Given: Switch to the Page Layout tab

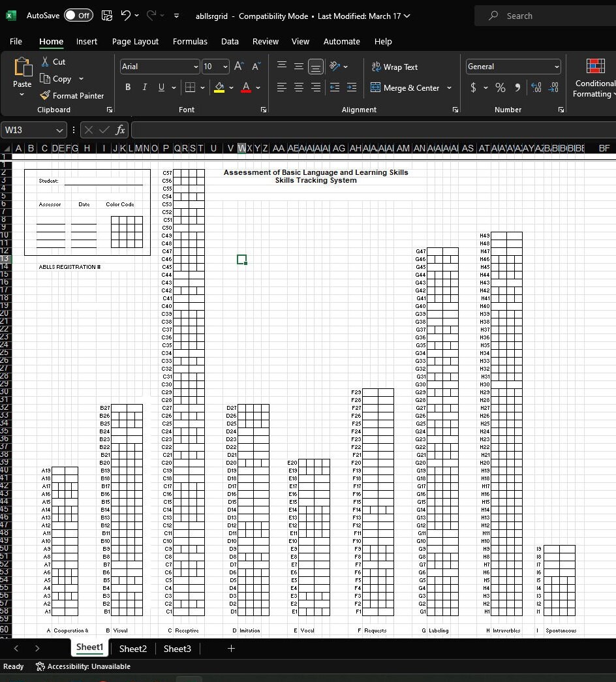Looking at the screenshot, I should pos(135,41).
